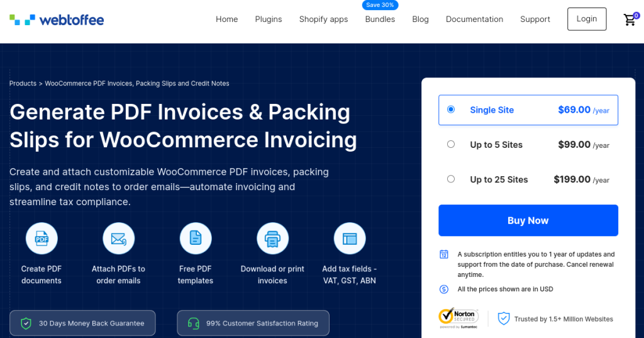The width and height of the screenshot is (644, 338).
Task: Click the $69.00 /year price
Action: point(584,110)
